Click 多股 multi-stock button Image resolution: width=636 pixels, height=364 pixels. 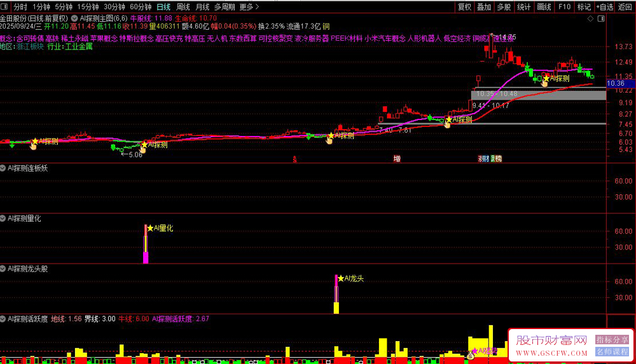(x=504, y=7)
